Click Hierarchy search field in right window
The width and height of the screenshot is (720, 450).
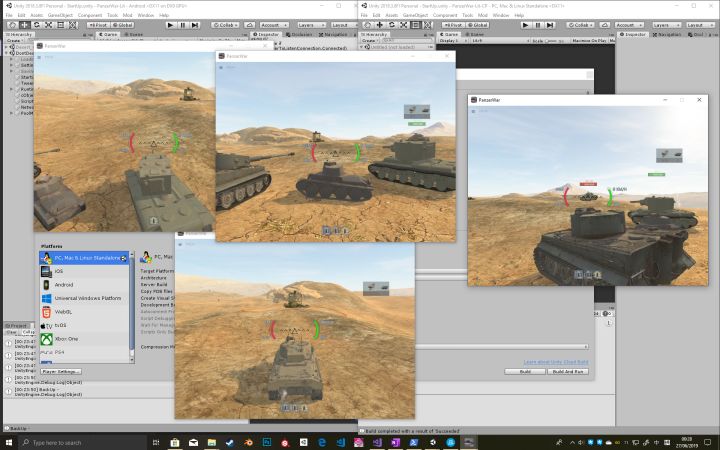tap(407, 41)
